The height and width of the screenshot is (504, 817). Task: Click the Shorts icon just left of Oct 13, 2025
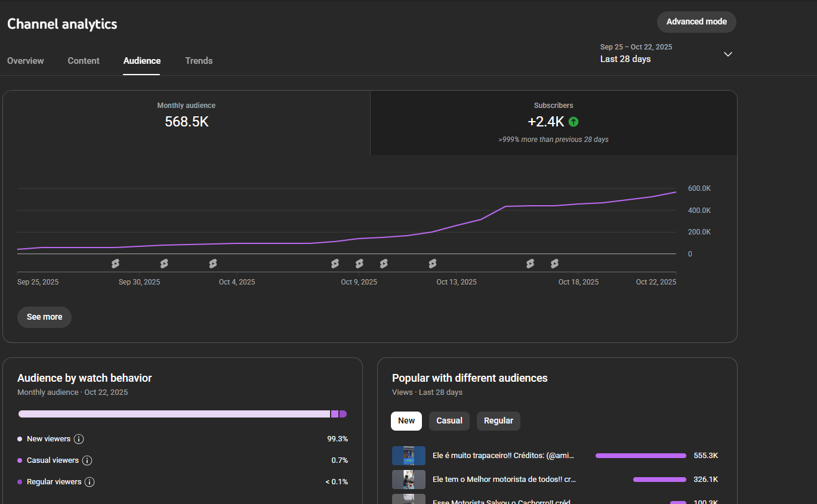click(433, 264)
